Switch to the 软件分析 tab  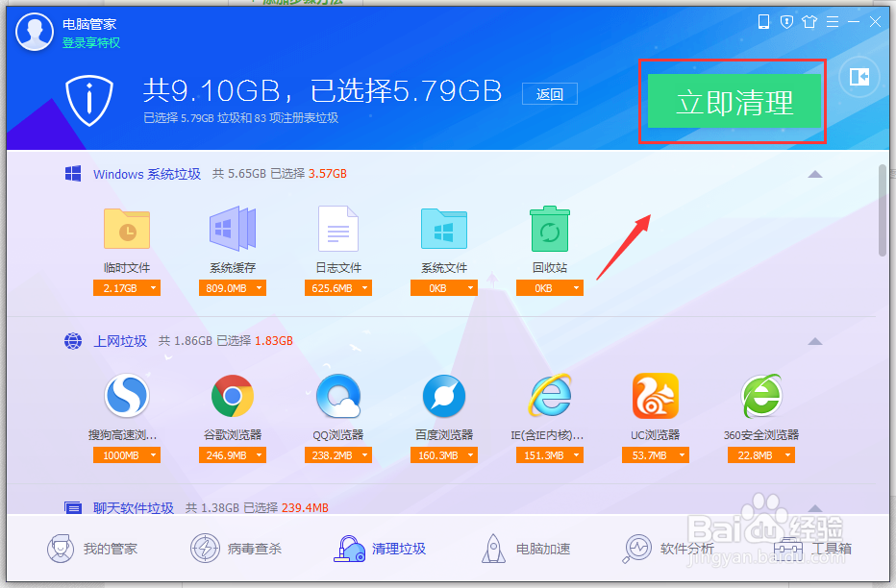[x=668, y=549]
